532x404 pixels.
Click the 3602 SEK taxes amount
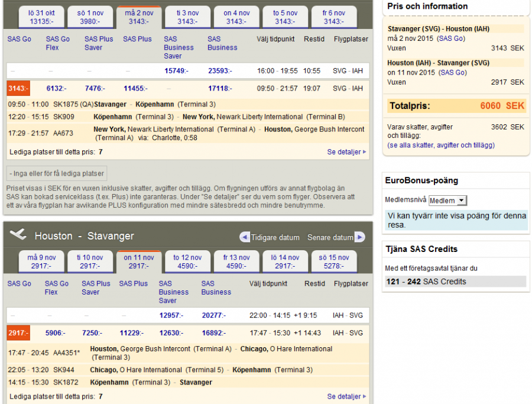point(508,127)
